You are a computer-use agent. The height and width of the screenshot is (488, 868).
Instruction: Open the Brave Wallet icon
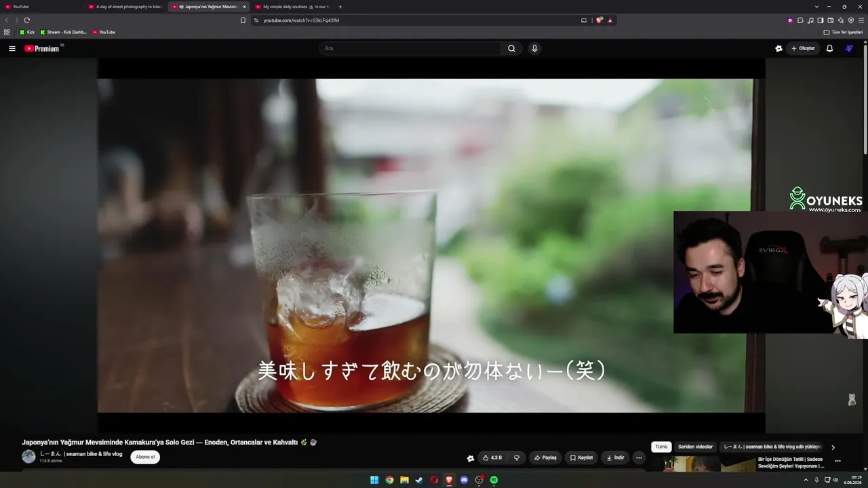[x=831, y=20]
